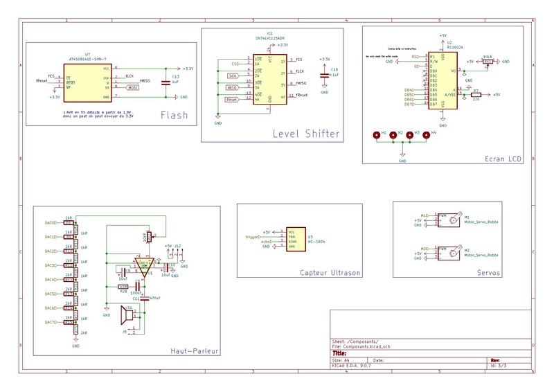554x392 pixels.
Task: Select the 10kR potentiometer RV1 near the LCD
Action: pos(488,62)
